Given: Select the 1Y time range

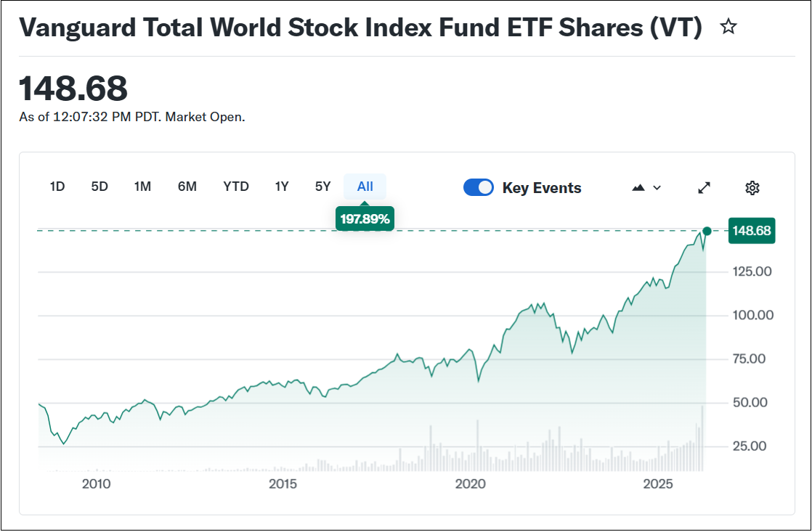Looking at the screenshot, I should click(282, 187).
